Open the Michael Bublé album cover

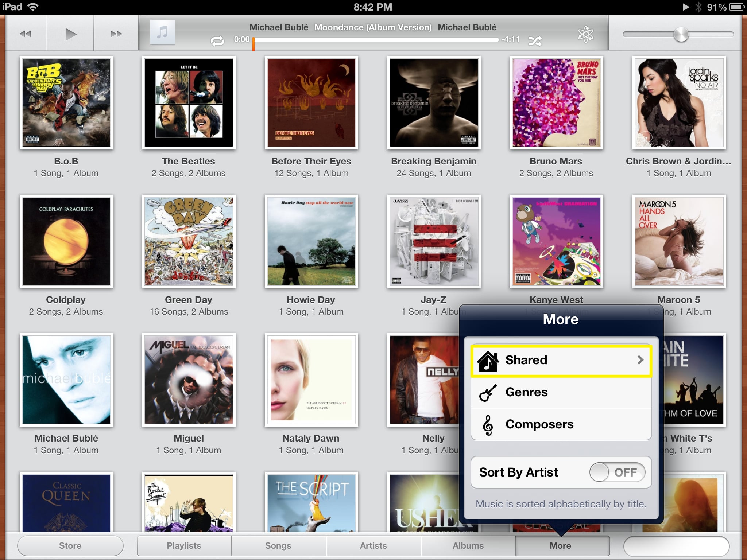(x=66, y=380)
